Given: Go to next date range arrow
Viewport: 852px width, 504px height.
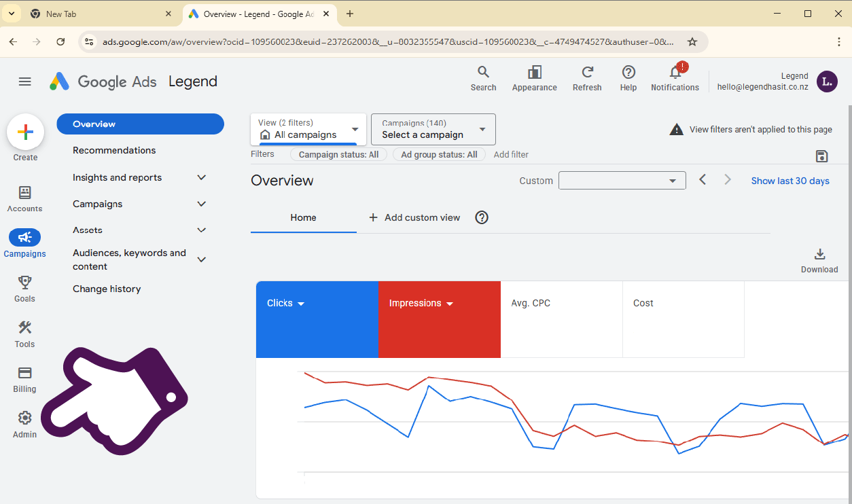Looking at the screenshot, I should click(728, 180).
